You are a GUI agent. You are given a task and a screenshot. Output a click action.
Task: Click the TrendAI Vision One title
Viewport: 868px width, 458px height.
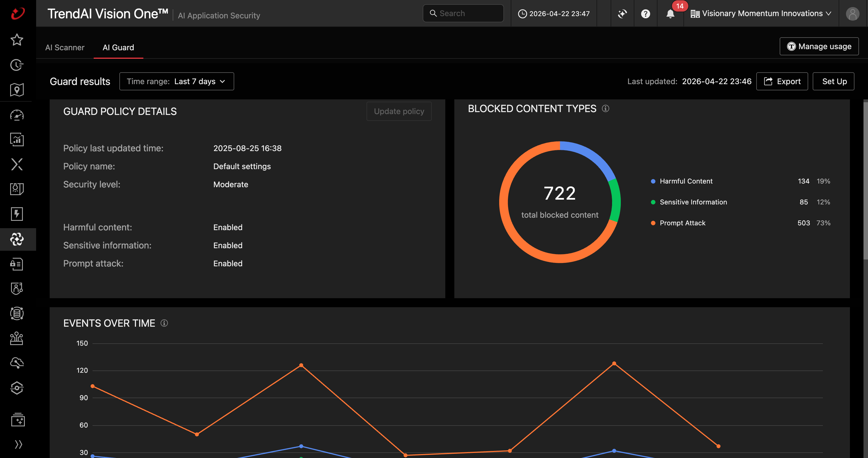coord(108,14)
